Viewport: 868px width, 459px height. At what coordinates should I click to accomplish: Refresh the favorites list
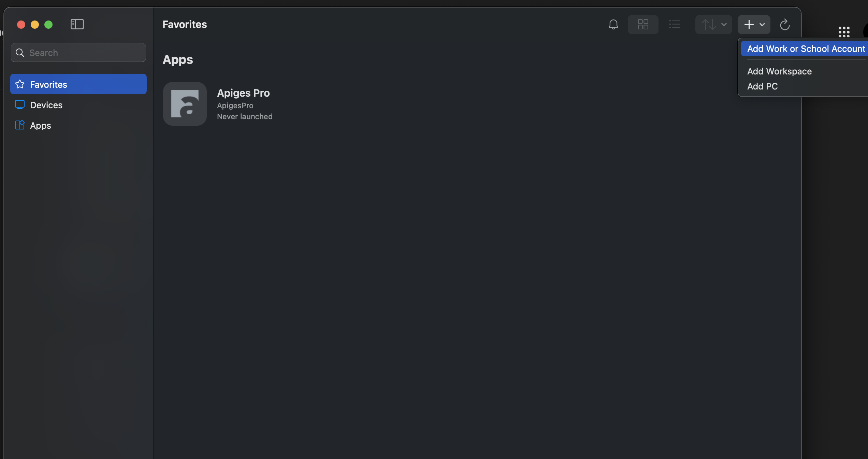pyautogui.click(x=785, y=24)
